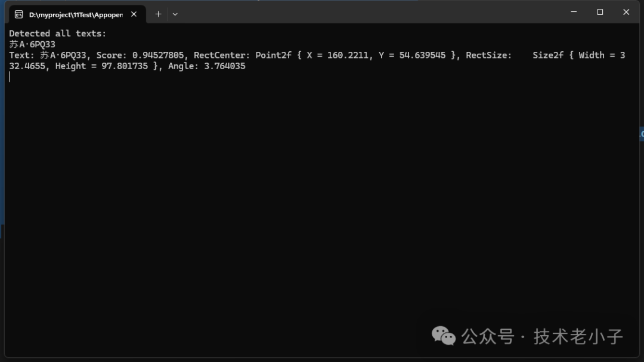
Task: Close the current terminal tab
Action: click(x=134, y=14)
